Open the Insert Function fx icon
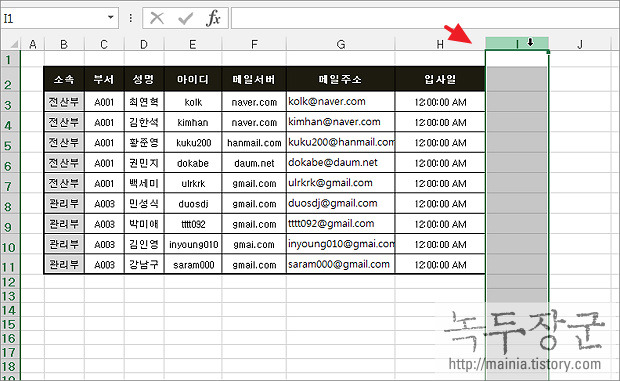 (x=213, y=18)
